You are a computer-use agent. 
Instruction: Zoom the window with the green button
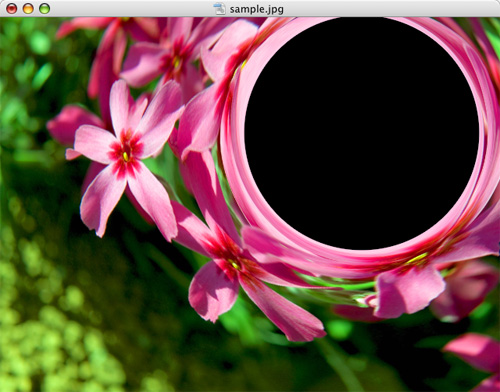click(x=45, y=8)
